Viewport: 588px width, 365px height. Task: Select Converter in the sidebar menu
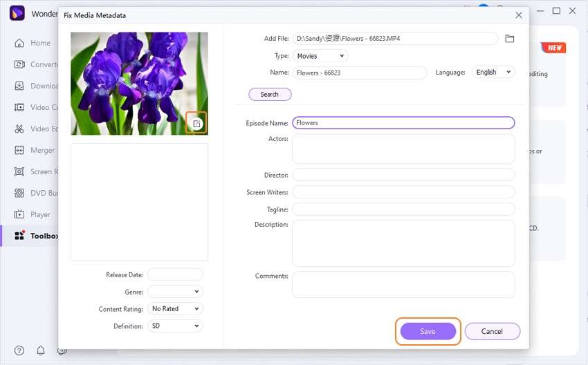(x=44, y=64)
